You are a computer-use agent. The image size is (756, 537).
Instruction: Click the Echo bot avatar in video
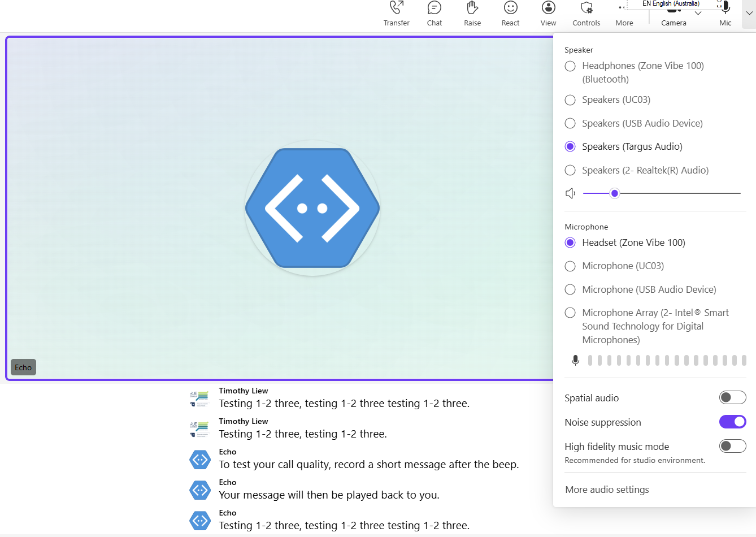pyautogui.click(x=312, y=208)
